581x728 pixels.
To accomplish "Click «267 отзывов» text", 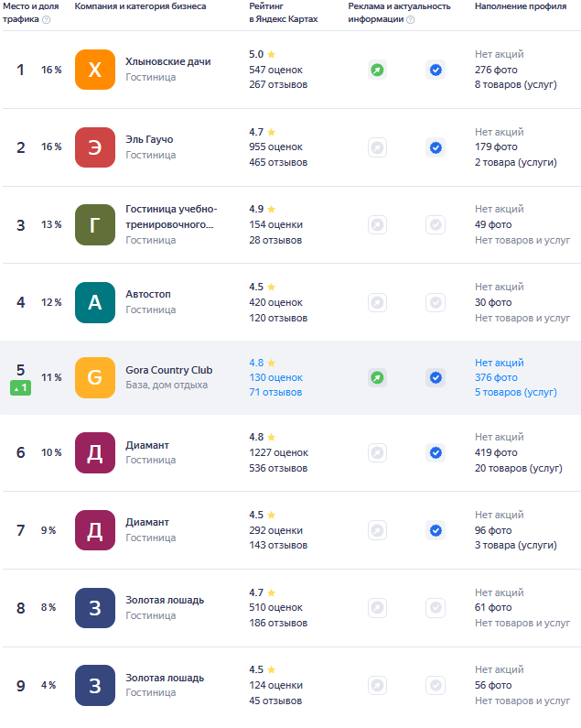I will point(278,84).
